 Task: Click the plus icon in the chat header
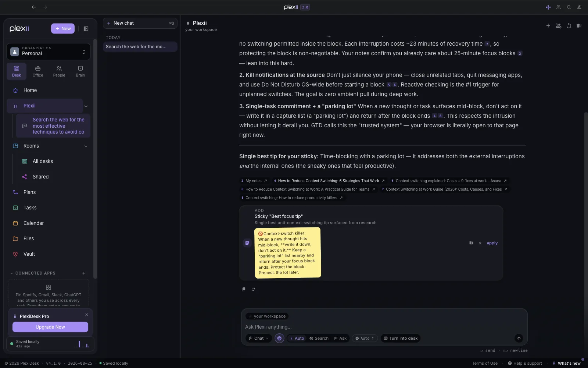tap(548, 26)
